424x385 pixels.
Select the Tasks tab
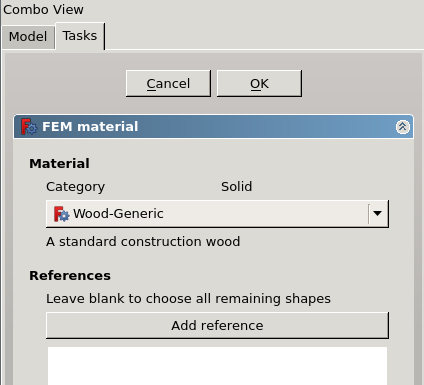point(80,36)
